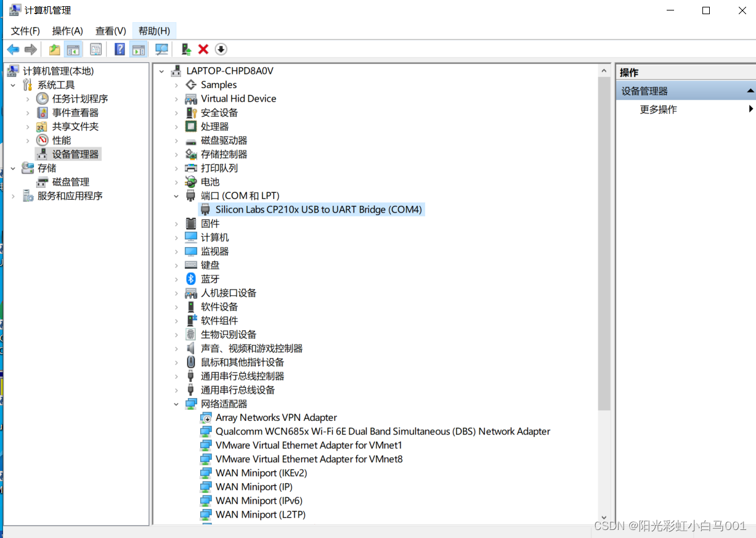Screen dimensions: 756x538
Task: Open the 操作(A) menu
Action: [68, 31]
